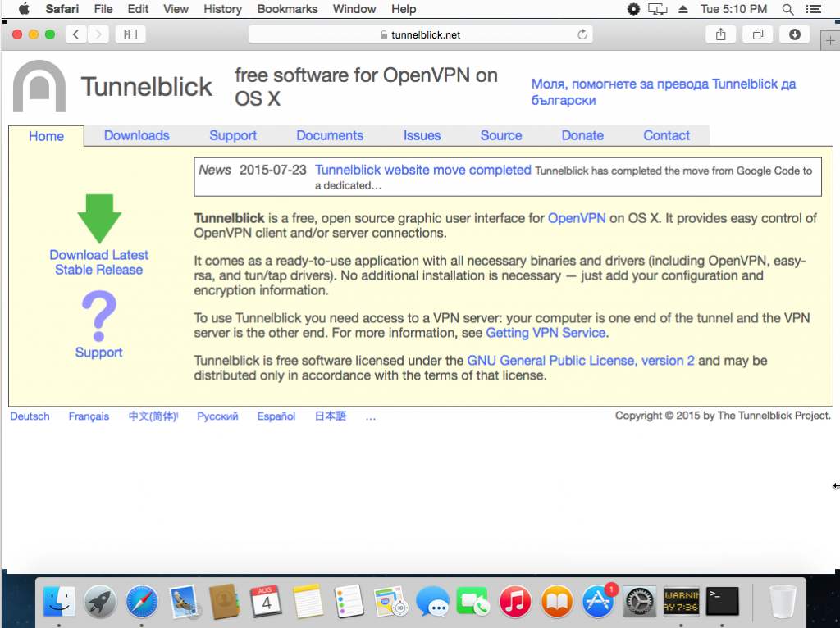840x628 pixels.
Task: Select the Home tab
Action: click(x=46, y=136)
